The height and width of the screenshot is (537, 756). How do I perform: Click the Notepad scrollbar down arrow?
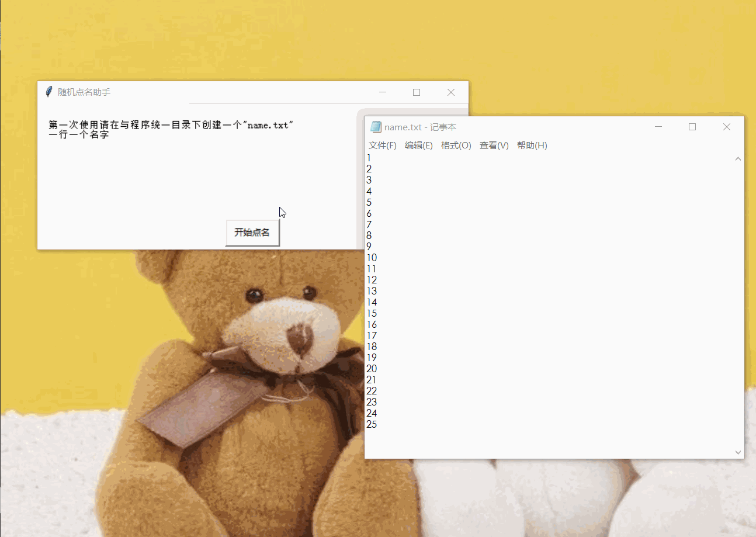pyautogui.click(x=738, y=452)
